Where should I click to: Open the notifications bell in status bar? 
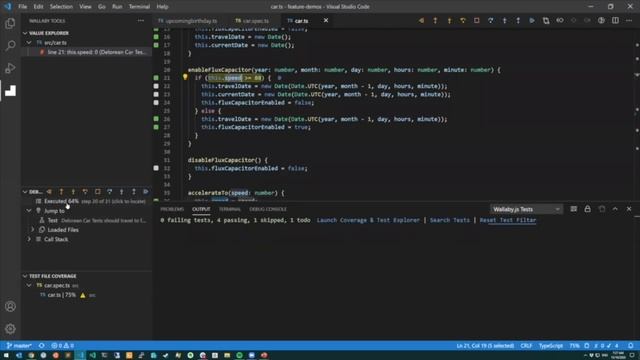click(x=631, y=345)
